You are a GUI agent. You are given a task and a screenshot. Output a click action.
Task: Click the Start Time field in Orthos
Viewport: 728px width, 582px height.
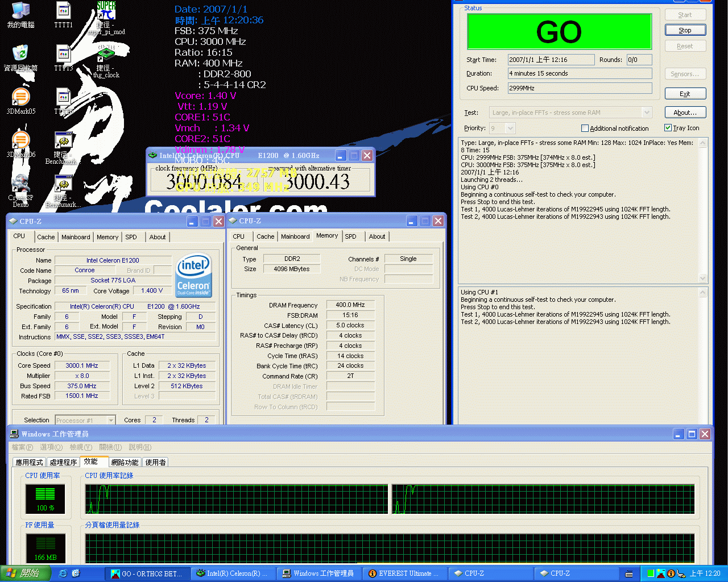[551, 60]
